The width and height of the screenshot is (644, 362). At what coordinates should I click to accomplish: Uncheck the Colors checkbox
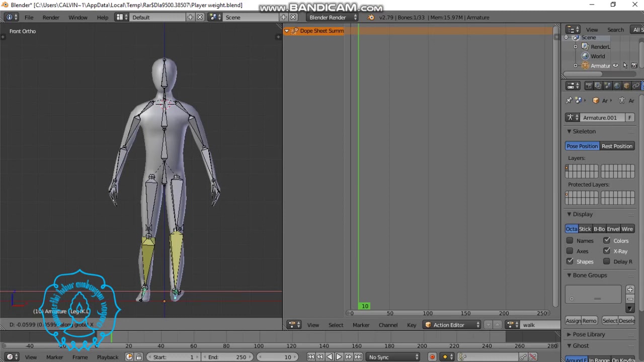(607, 241)
